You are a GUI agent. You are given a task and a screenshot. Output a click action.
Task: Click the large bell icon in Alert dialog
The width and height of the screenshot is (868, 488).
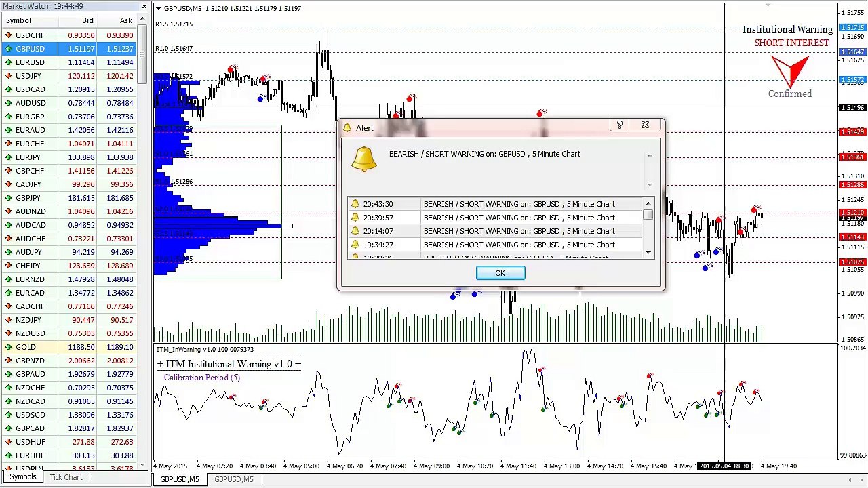(364, 159)
